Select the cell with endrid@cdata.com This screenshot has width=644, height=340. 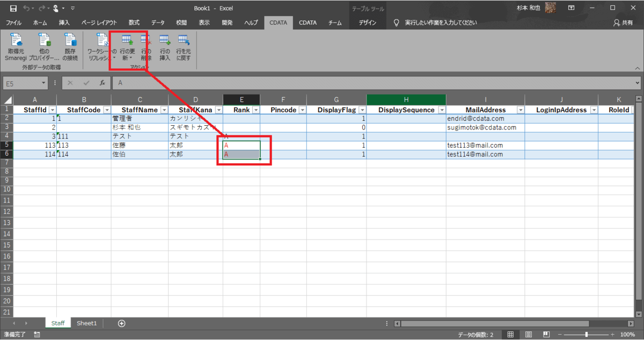(485, 118)
